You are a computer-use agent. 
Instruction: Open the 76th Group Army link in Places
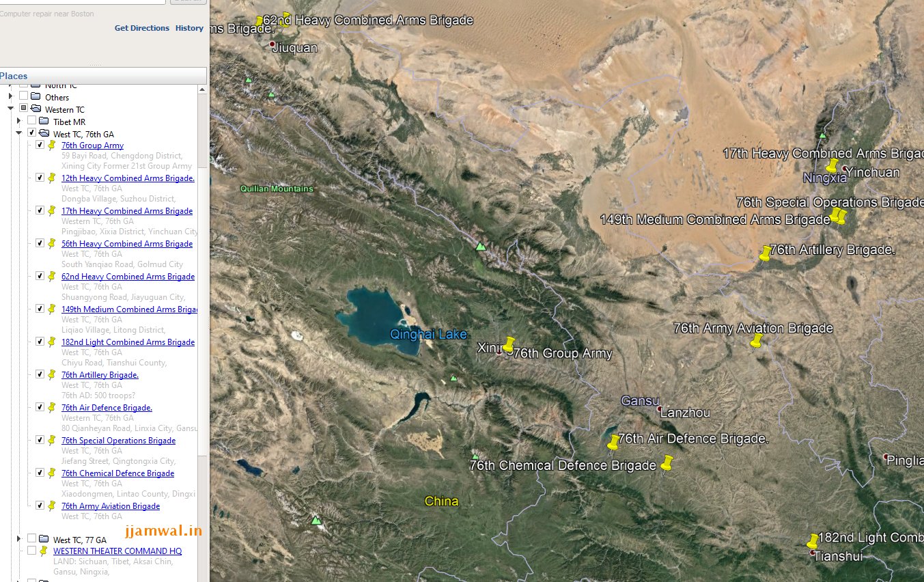[x=92, y=145]
